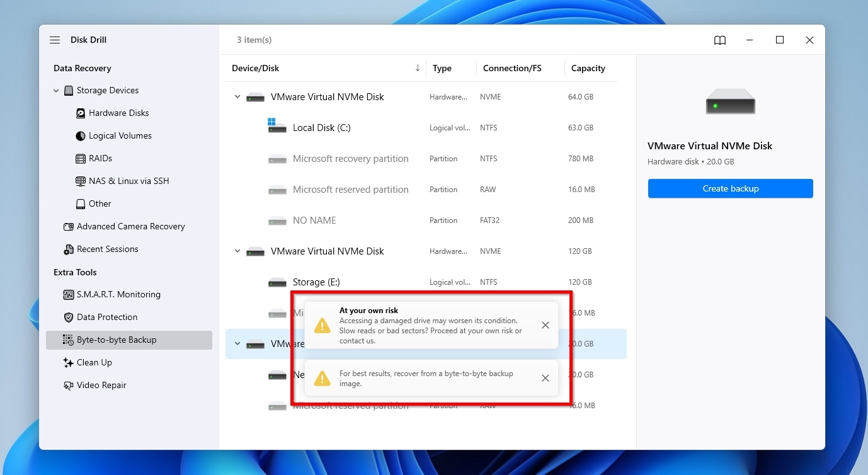Viewport: 868px width, 475px height.
Task: Click the Data Protection shield icon
Action: (69, 318)
